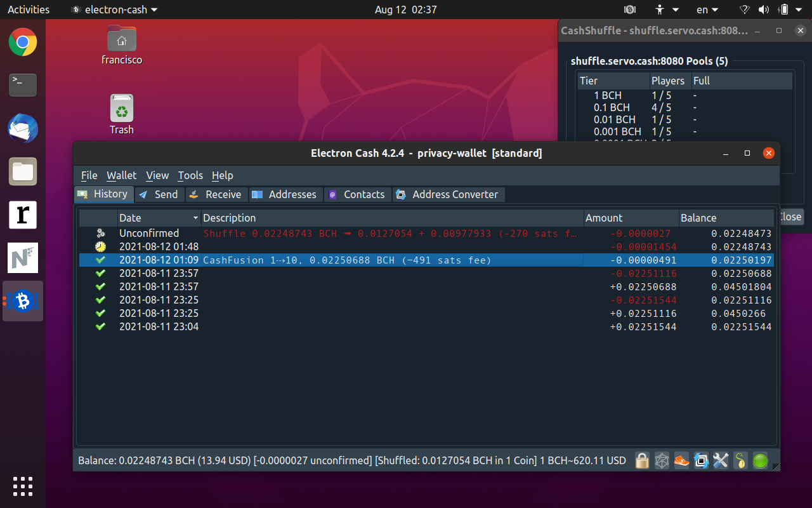Click the Tier column header in CashShuffle window
This screenshot has width=812, height=508.
pos(613,81)
